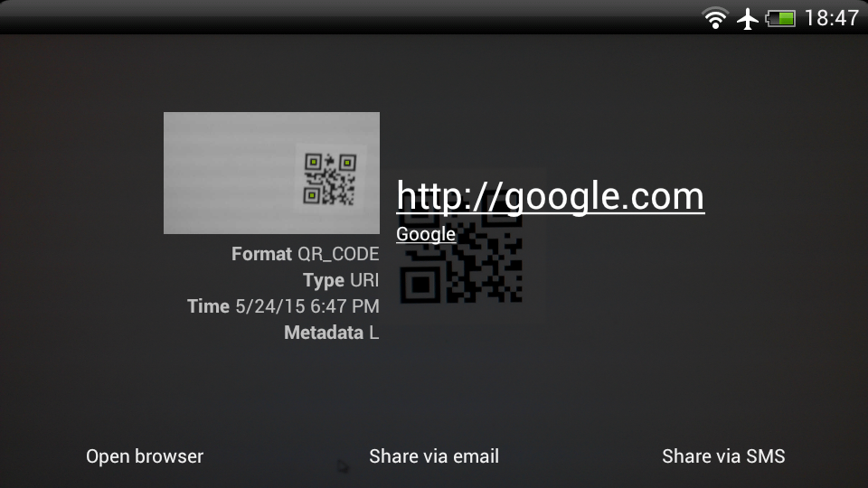Tap the top-left finder pattern in thumbnail

pyautogui.click(x=314, y=162)
